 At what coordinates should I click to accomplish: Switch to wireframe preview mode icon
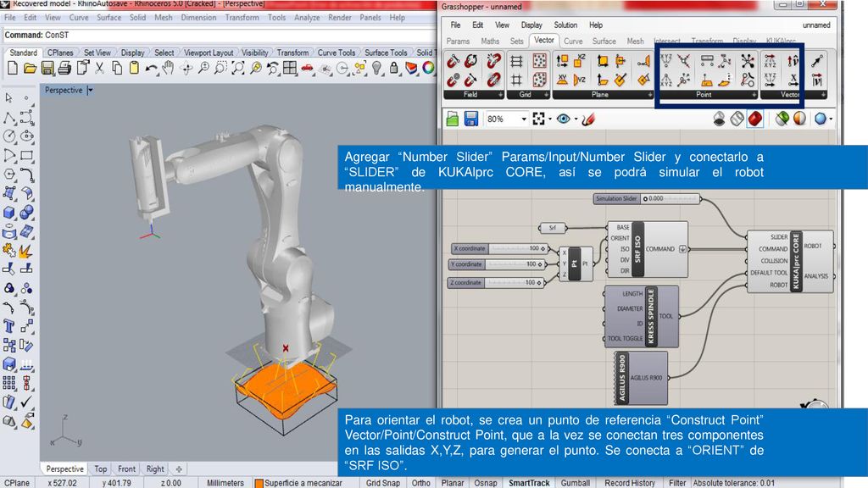point(737,119)
